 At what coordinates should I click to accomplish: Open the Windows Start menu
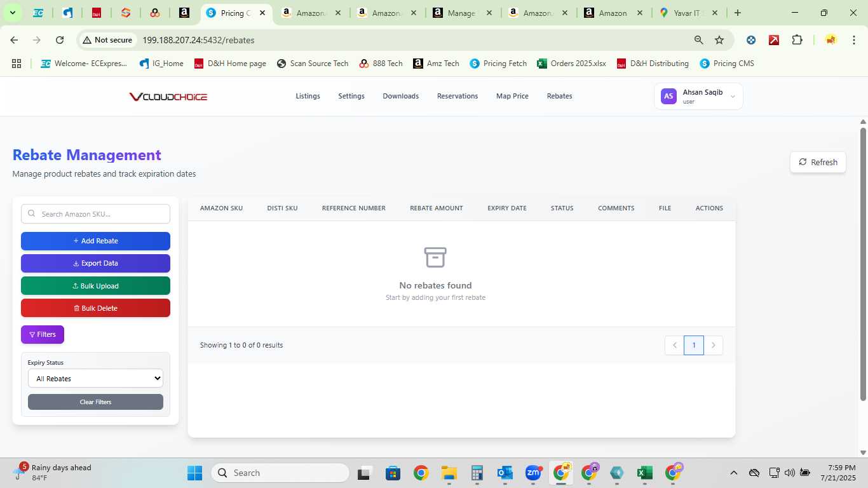[x=194, y=473]
